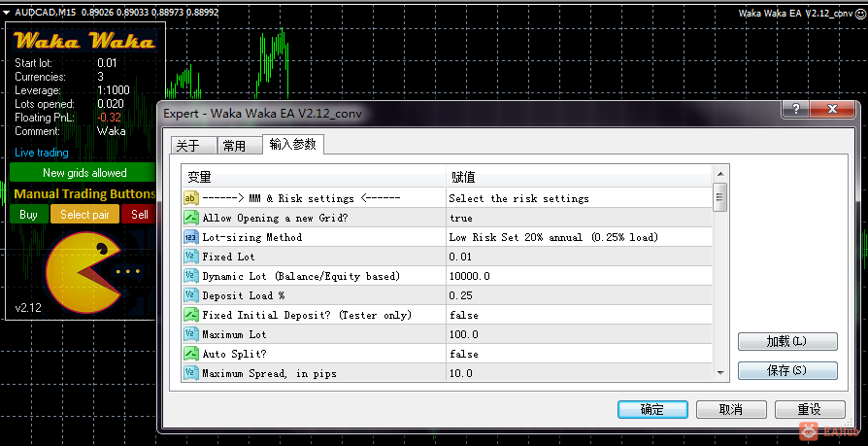
Task: Click the smiley face icon next to EA name
Action: coord(859,14)
